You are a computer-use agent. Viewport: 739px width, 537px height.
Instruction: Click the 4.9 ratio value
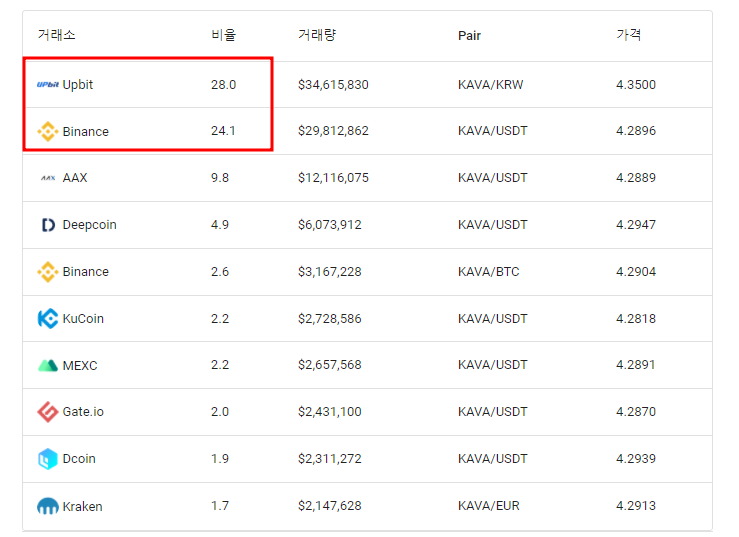pos(220,225)
